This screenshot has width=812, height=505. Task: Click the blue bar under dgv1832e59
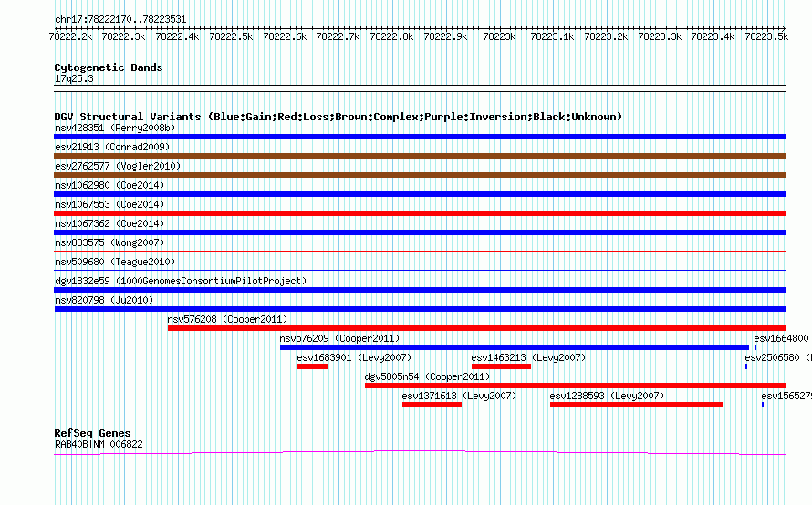[x=420, y=290]
